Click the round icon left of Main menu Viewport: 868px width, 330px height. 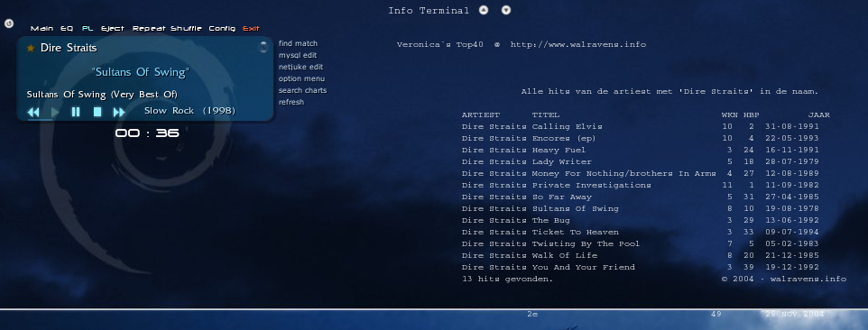click(9, 23)
